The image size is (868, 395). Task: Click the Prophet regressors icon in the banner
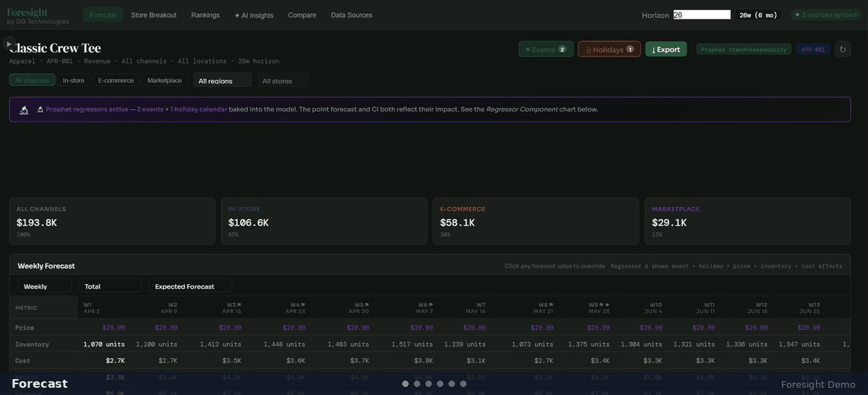coord(24,109)
